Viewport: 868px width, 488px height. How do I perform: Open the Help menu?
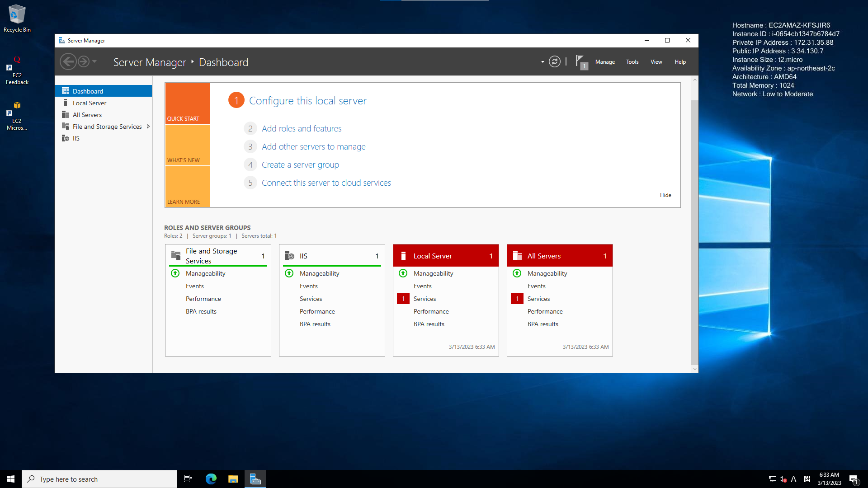[x=680, y=62]
